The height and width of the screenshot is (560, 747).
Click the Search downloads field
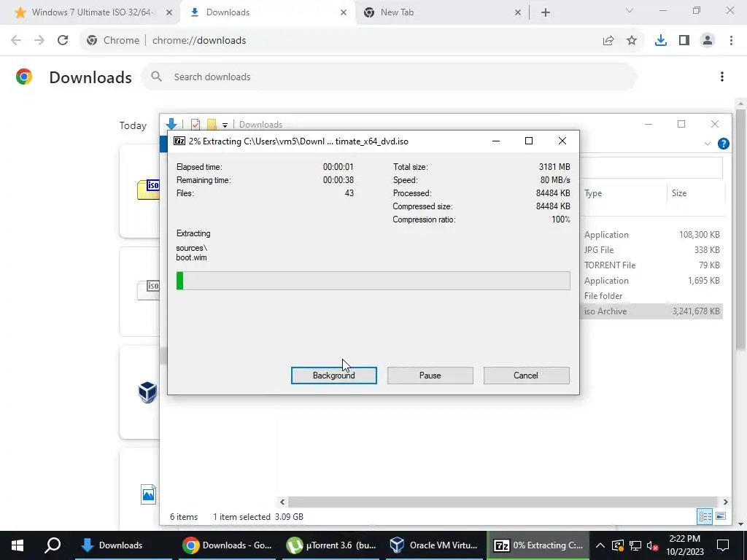point(389,77)
